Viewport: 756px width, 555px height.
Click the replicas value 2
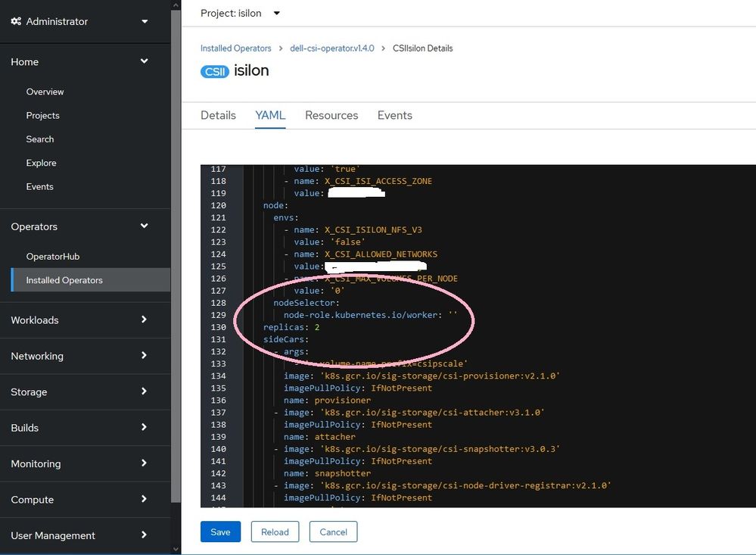click(317, 327)
